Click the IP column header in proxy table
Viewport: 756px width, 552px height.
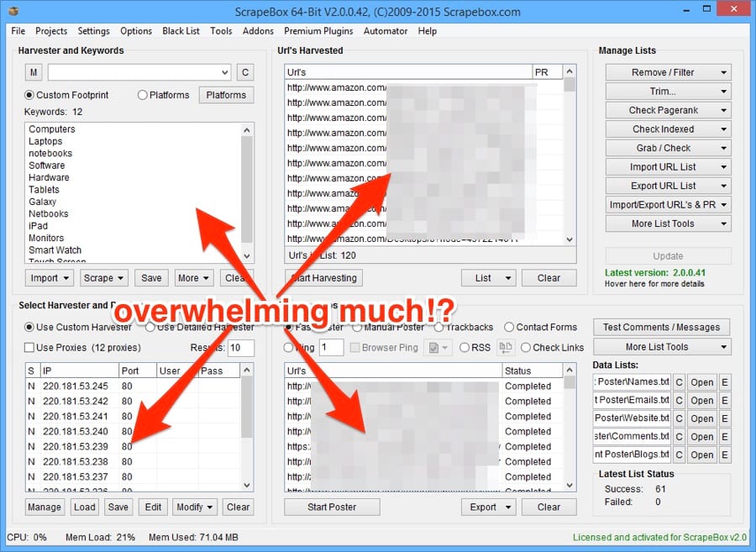[x=79, y=371]
